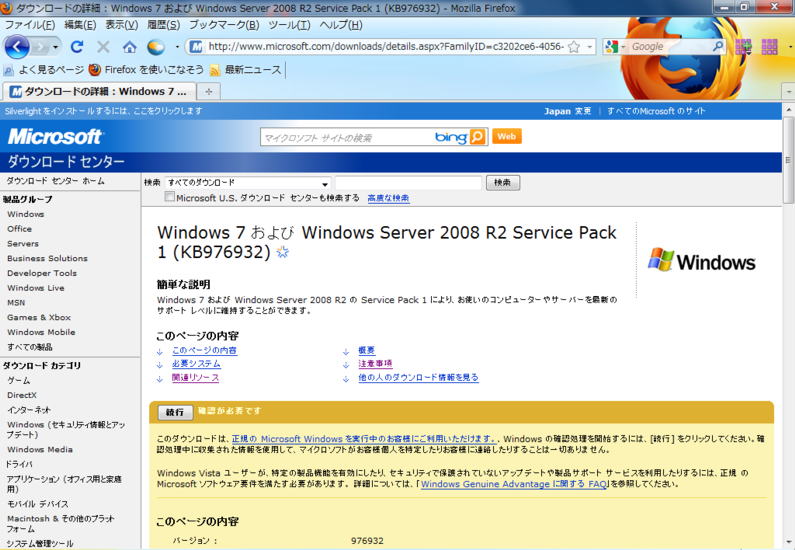Open the Google search engine selector
Screen dimensions: 795x550
615,47
